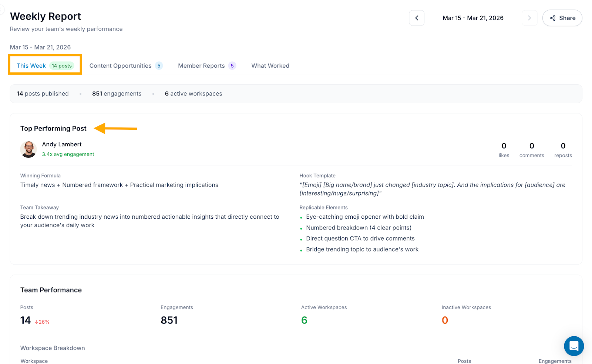Click 'Eye-catching emoji opener with bold claim' bullet
This screenshot has width=592, height=364.
365,217
